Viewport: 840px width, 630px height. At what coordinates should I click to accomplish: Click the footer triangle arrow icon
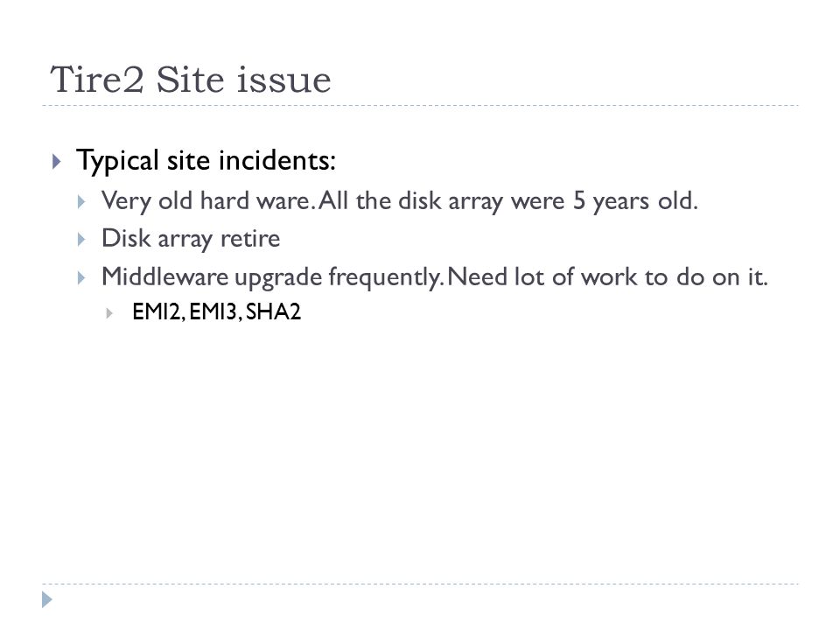(x=47, y=599)
